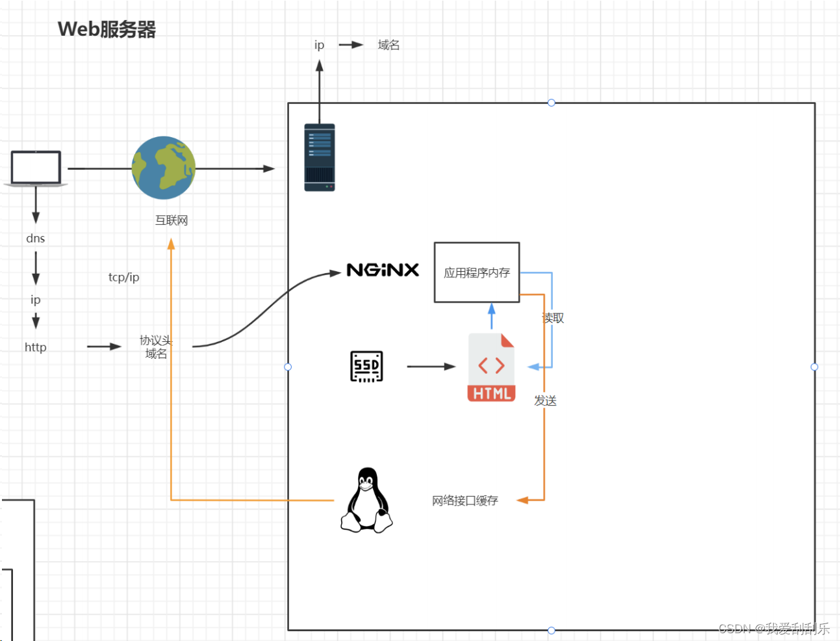Select the laptop computer icon
The height and width of the screenshot is (641, 840).
coord(35,168)
